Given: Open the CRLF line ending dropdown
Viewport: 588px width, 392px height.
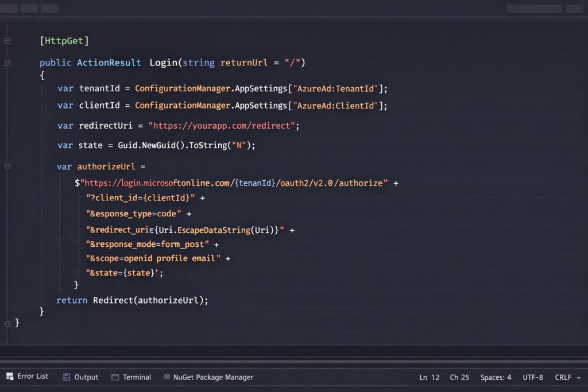Looking at the screenshot, I should click(x=567, y=377).
